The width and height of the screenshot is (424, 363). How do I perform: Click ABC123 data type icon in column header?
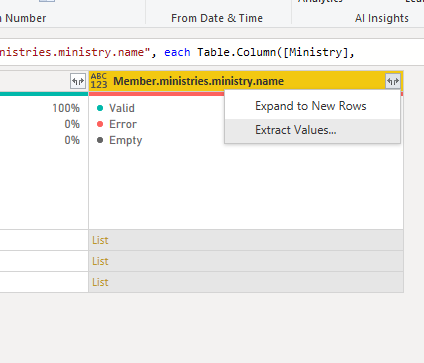pyautogui.click(x=99, y=81)
